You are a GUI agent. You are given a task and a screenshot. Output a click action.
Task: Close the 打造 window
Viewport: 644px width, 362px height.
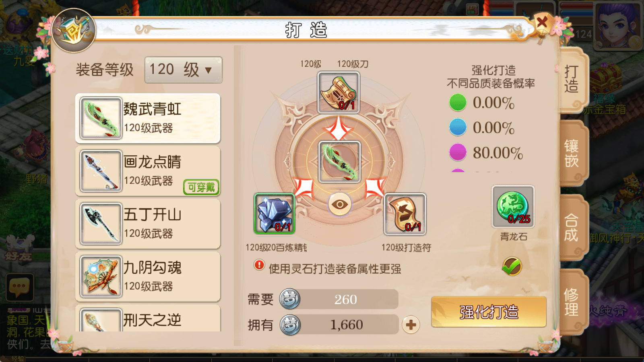[543, 22]
